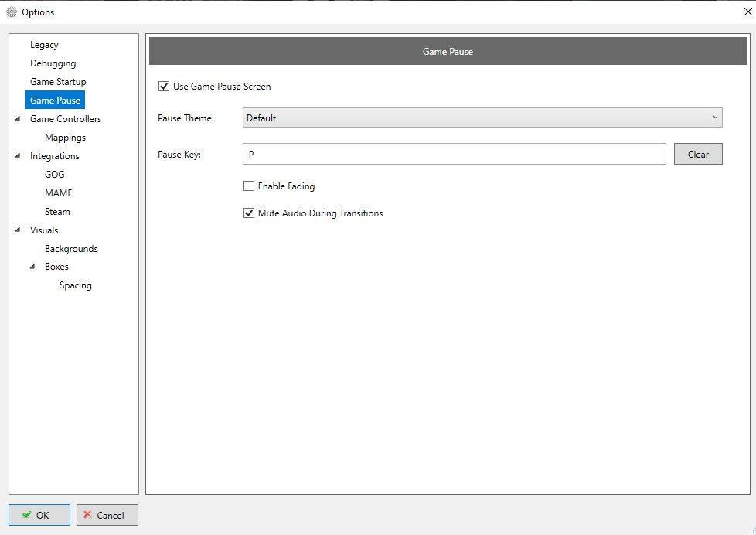The image size is (756, 535).
Task: Collapse the Integrations tree node
Action: [x=18, y=156]
